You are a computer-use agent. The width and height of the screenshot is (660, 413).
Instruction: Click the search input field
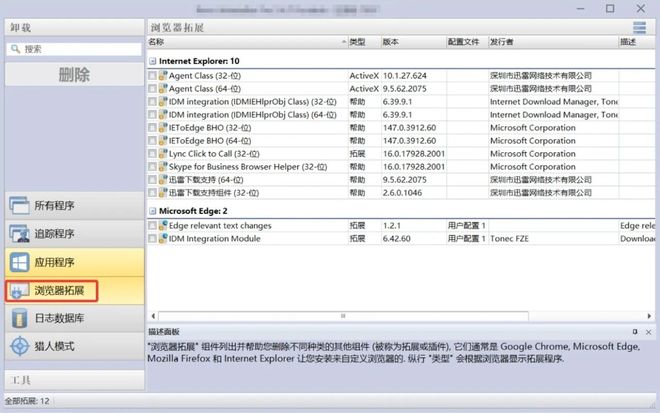coord(74,49)
